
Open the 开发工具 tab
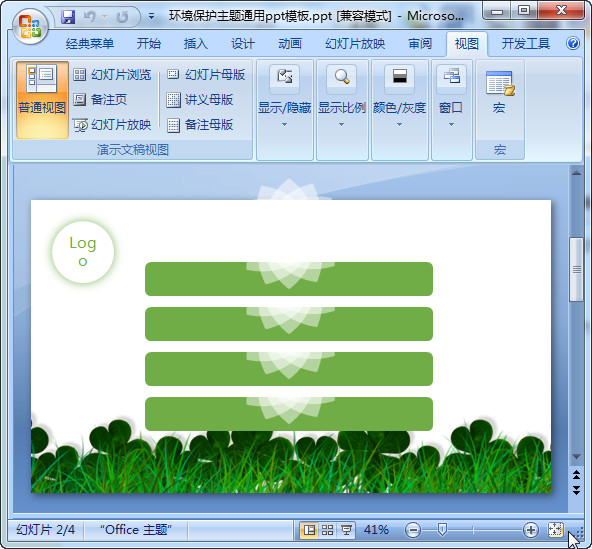pos(526,44)
